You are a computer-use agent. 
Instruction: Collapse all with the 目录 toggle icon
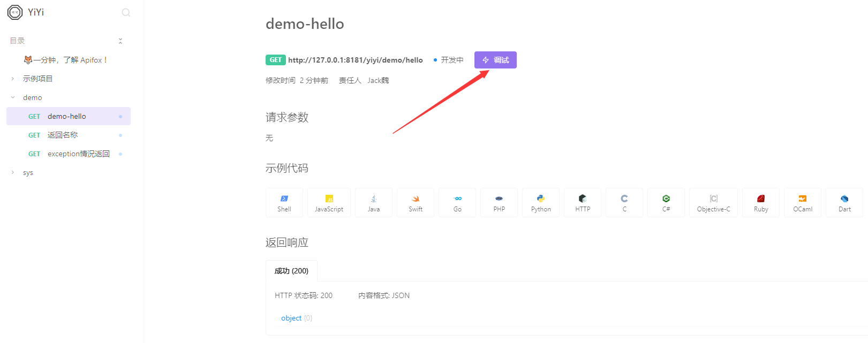pos(120,41)
